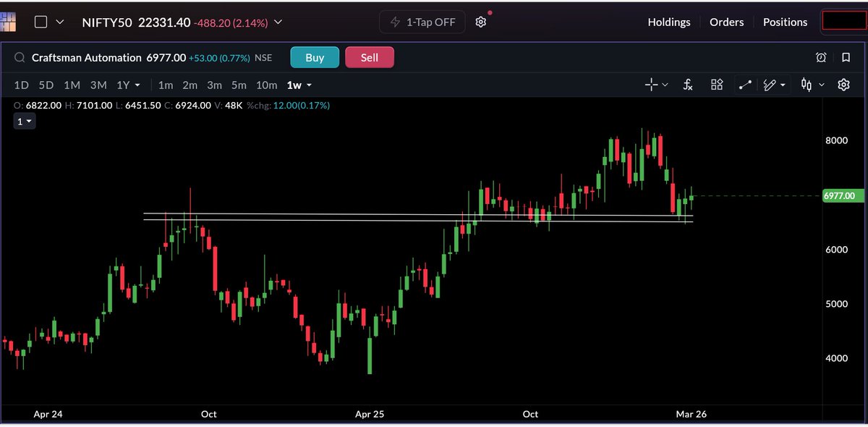The height and width of the screenshot is (427, 868).
Task: Click the red-outlined box at top right
Action: click(843, 21)
